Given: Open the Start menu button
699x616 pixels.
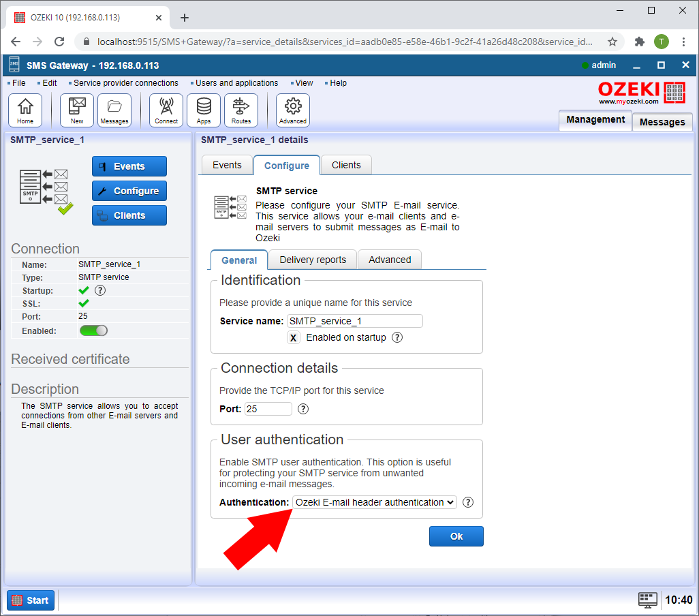Looking at the screenshot, I should [30, 600].
